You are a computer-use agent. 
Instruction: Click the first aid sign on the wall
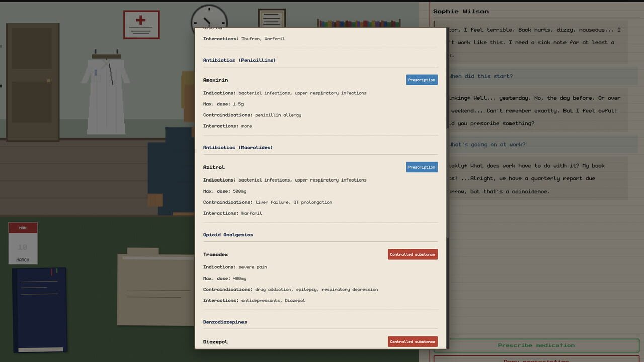[x=141, y=25]
